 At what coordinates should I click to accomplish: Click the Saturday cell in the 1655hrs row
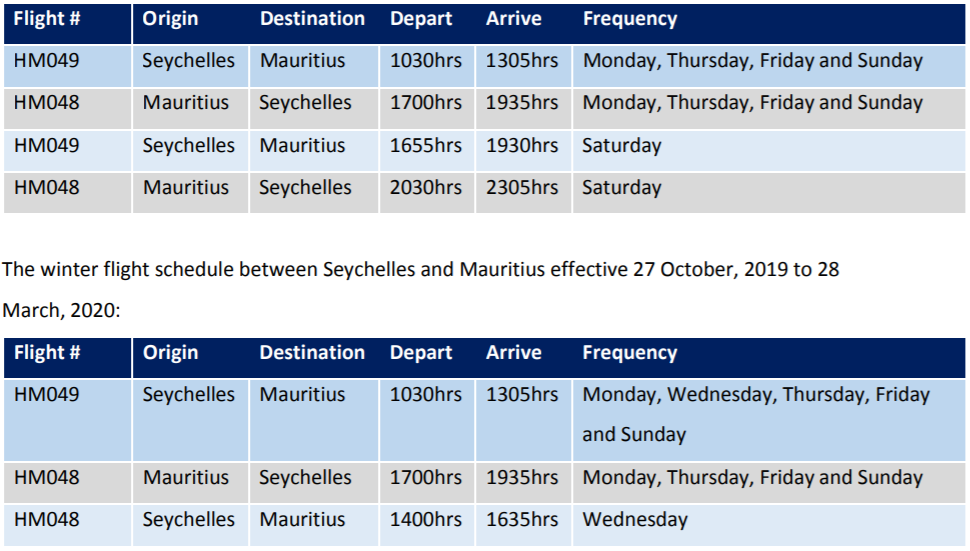point(622,146)
